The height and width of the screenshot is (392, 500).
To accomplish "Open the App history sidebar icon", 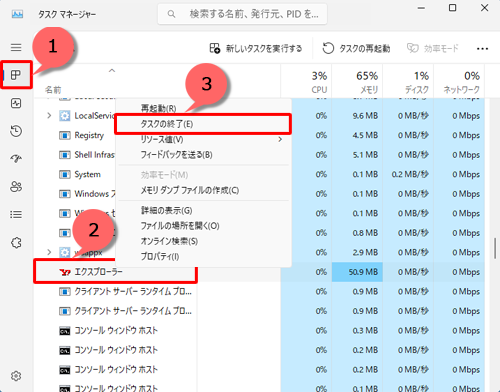I will click(16, 131).
